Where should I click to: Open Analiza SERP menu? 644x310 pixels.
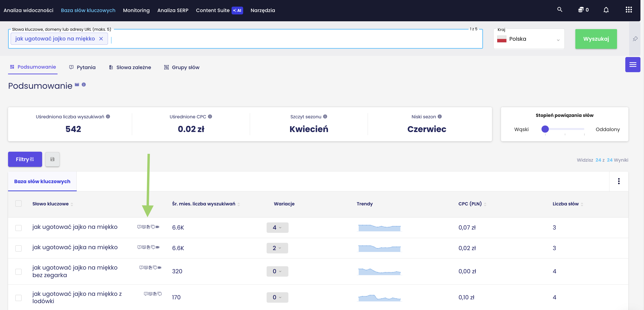173,10
